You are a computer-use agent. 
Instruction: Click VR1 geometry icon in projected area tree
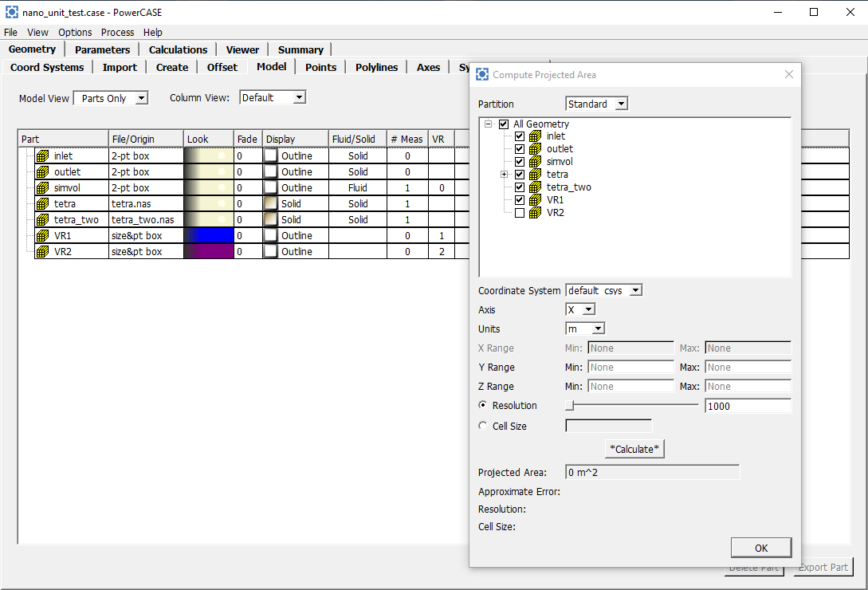pos(535,200)
